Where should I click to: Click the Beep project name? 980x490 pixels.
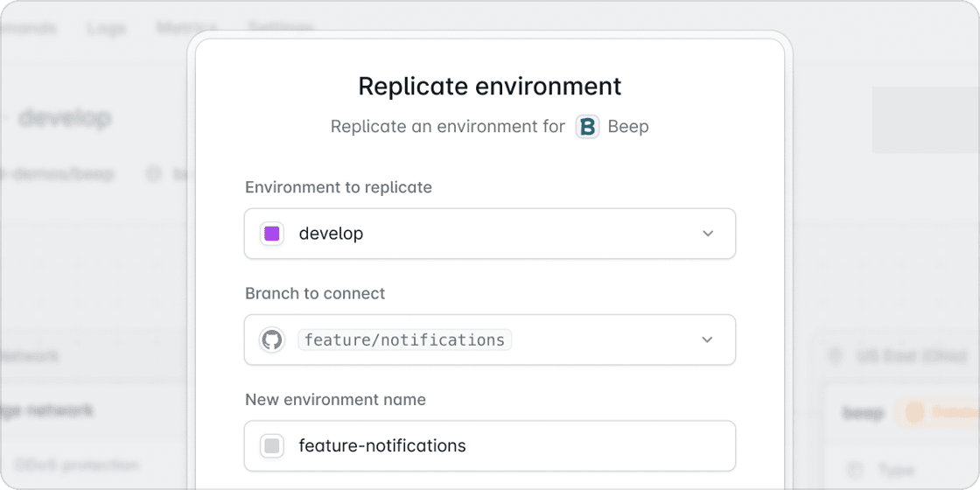pos(628,127)
